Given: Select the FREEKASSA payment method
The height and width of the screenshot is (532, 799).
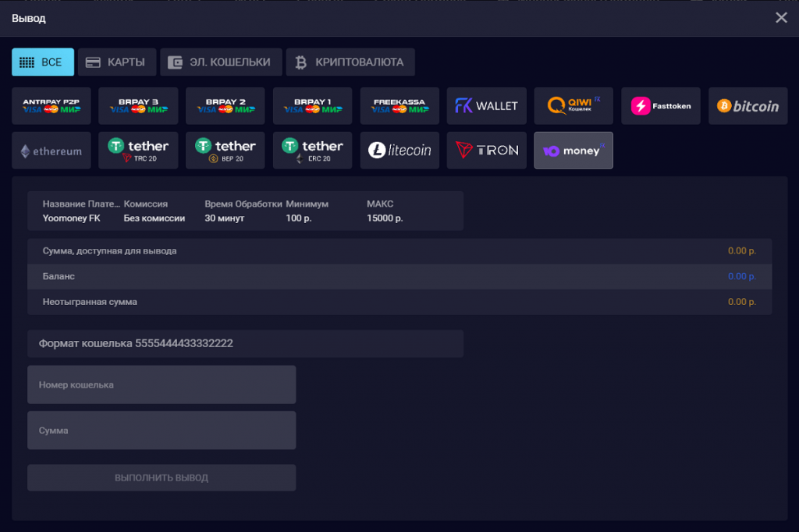Looking at the screenshot, I should click(399, 106).
